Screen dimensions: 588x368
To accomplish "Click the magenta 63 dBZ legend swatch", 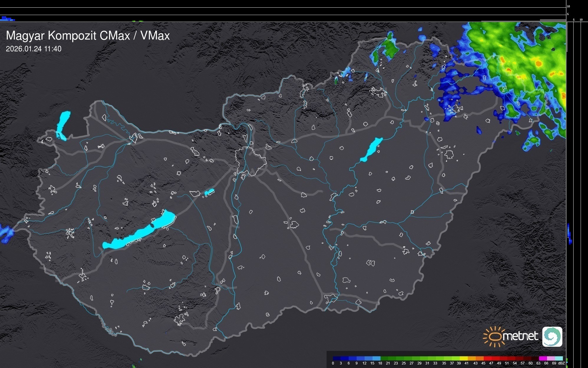I will click(x=542, y=358).
